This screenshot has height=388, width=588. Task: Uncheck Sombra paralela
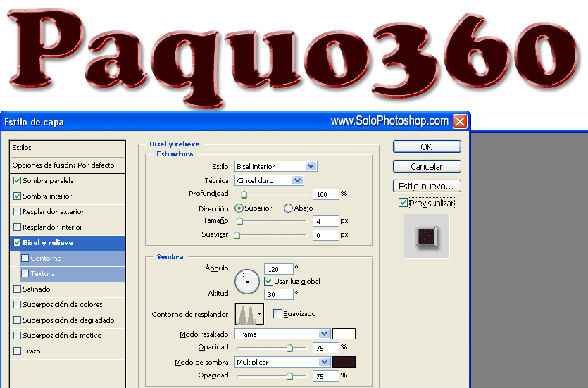tap(17, 181)
